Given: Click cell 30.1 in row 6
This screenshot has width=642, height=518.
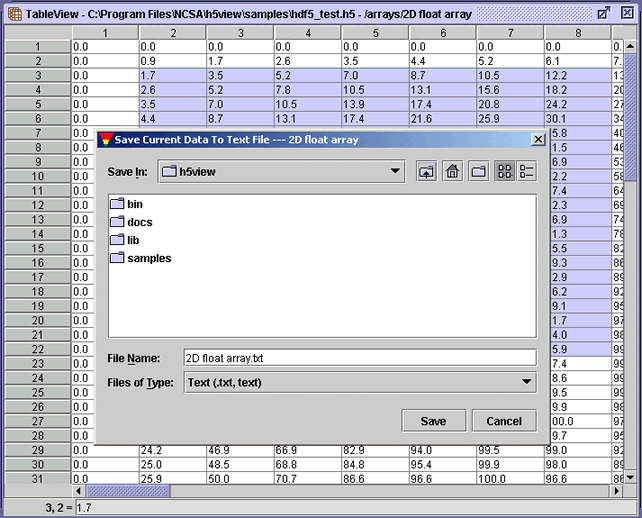Looking at the screenshot, I should [x=578, y=119].
